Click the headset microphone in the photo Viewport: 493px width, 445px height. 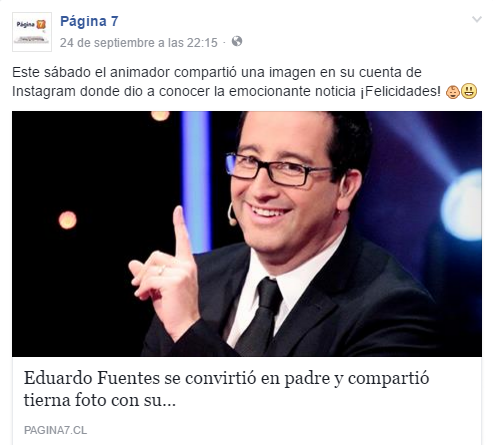click(x=232, y=214)
